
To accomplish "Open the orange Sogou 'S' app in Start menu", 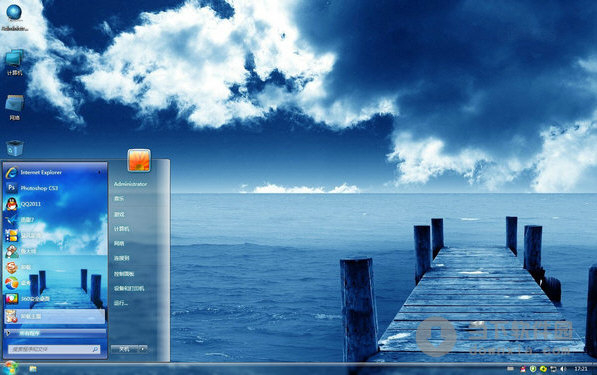I will [11, 267].
